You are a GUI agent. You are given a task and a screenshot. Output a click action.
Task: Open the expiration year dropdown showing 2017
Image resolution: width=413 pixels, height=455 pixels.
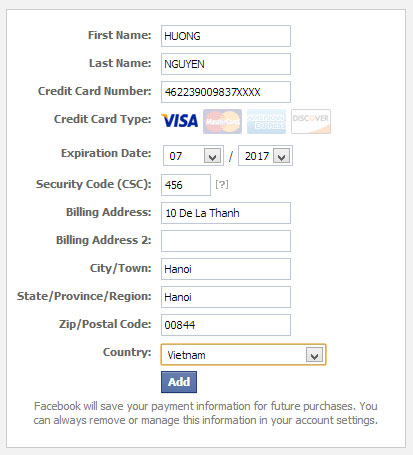coord(265,156)
